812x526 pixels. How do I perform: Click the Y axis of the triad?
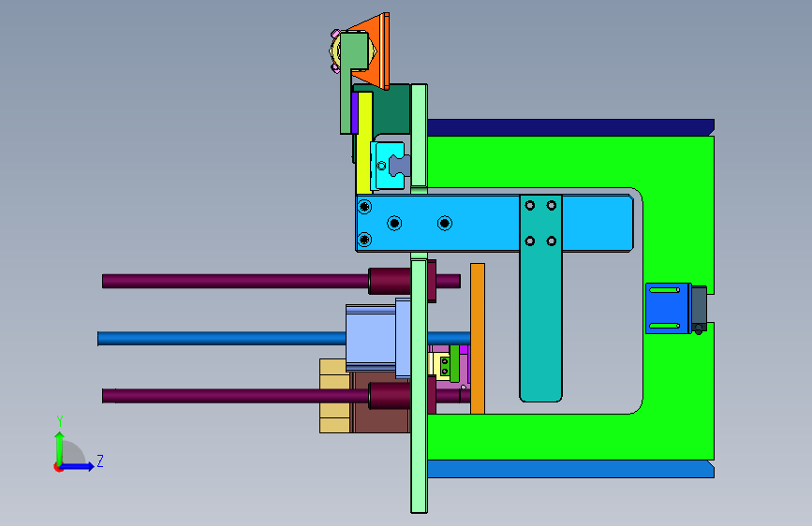[60, 447]
